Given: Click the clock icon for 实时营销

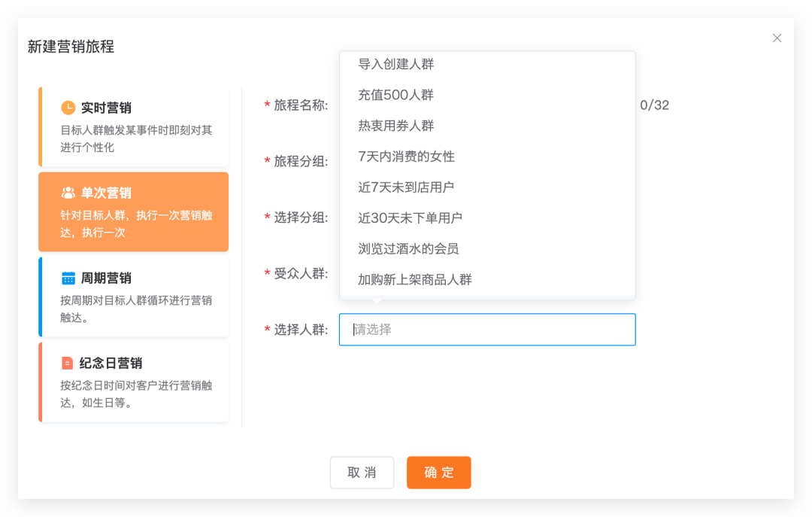Looking at the screenshot, I should [x=68, y=108].
